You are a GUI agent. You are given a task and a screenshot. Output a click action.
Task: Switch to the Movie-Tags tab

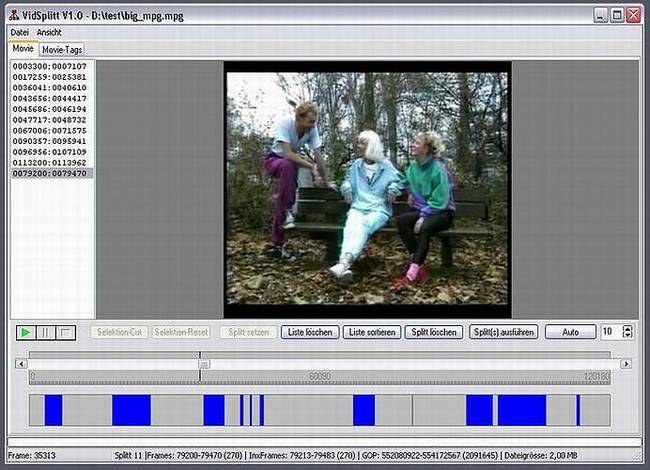pos(62,50)
